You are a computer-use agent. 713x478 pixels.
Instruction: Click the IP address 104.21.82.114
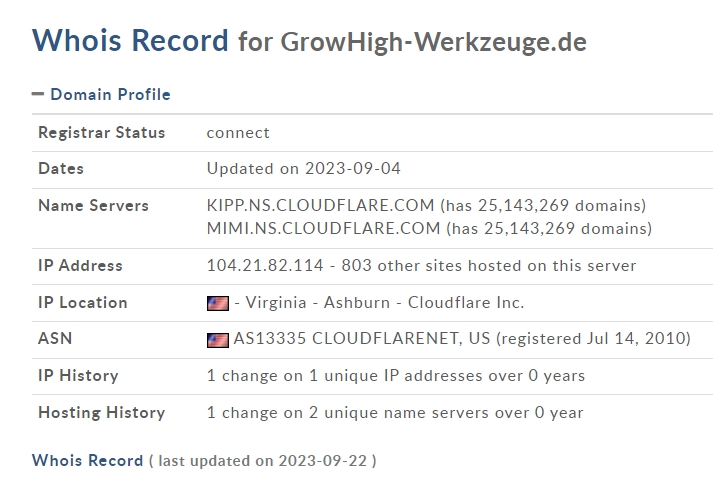pyautogui.click(x=265, y=265)
